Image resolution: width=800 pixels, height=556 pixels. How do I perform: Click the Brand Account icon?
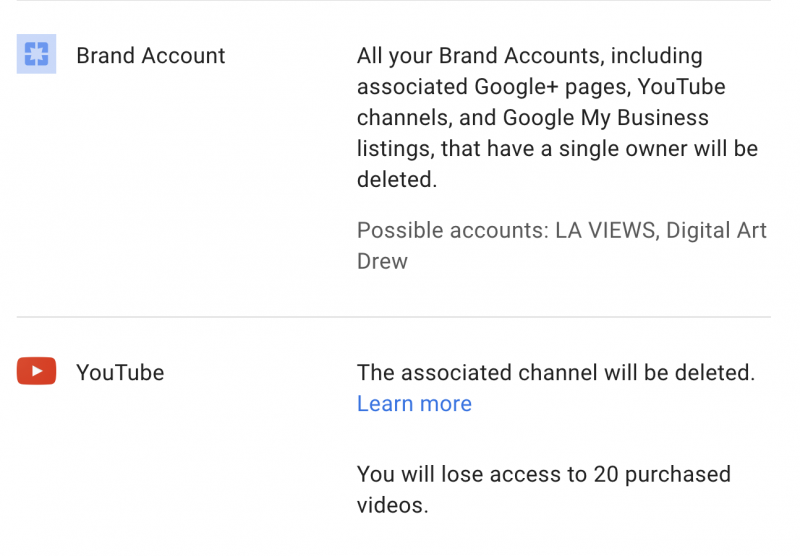(36, 55)
